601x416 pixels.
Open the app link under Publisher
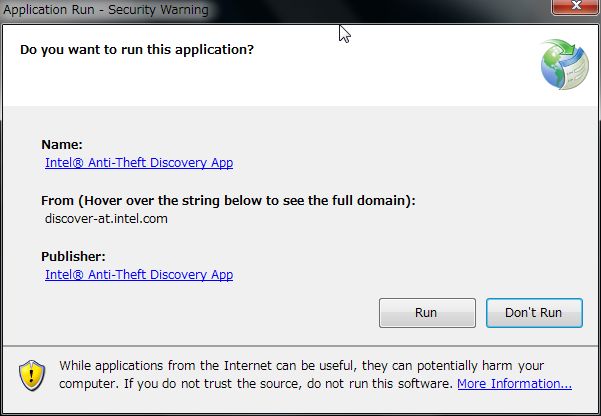(x=139, y=274)
